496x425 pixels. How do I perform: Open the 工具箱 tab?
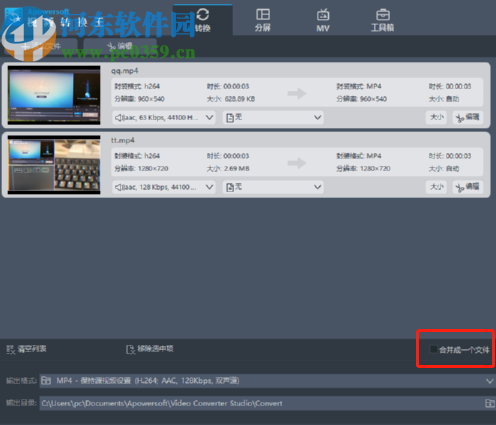point(382,20)
